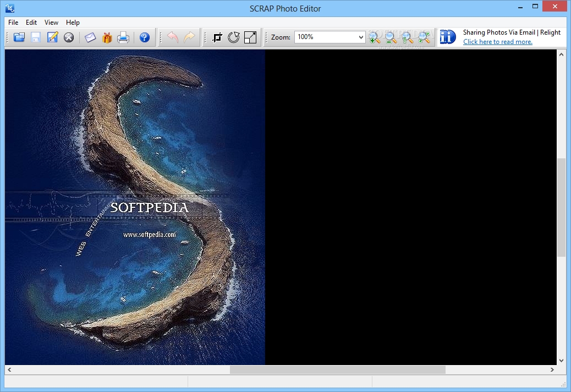
Task: Maximize the SCRAP Photo Editor window
Action: coord(535,6)
